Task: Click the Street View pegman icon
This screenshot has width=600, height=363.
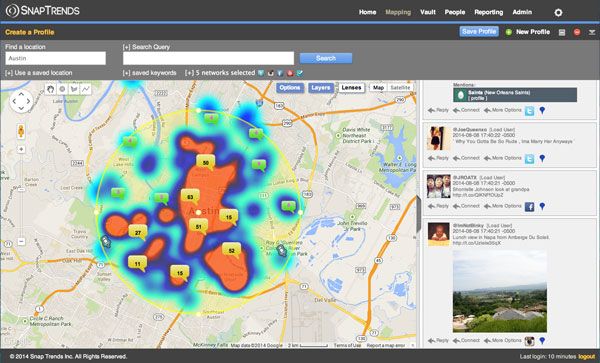Action: pyautogui.click(x=21, y=131)
